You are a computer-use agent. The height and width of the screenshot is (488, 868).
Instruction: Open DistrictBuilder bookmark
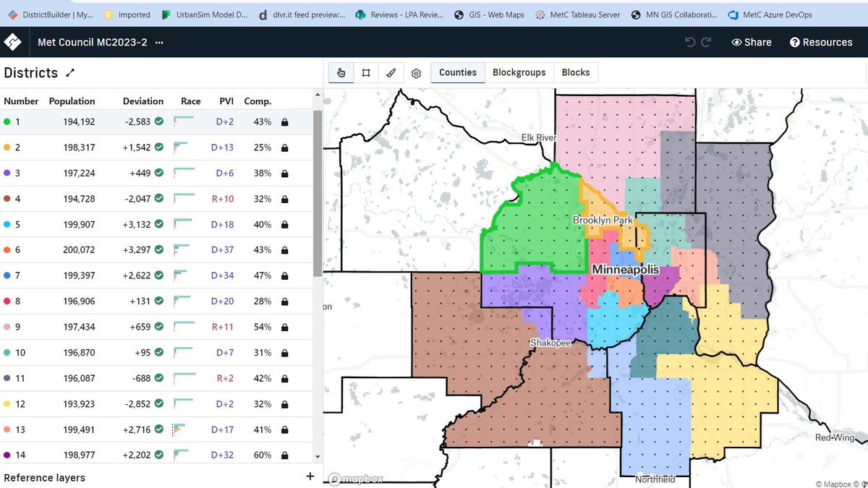coord(51,14)
